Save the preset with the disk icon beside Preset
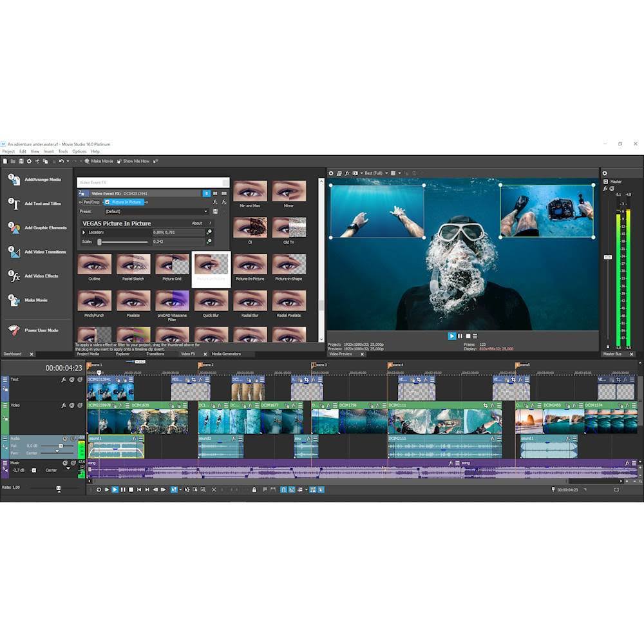644x644 pixels. point(215,211)
